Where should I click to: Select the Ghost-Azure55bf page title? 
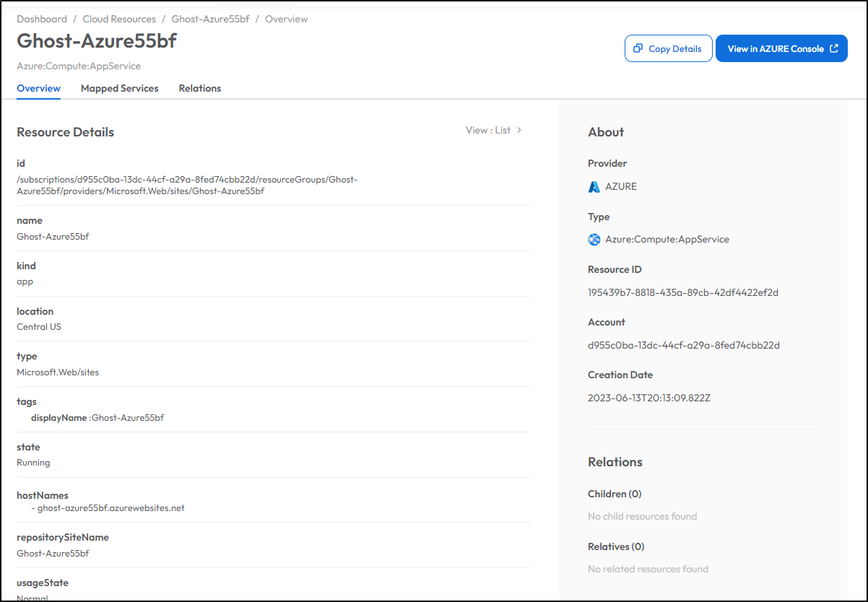pos(97,40)
